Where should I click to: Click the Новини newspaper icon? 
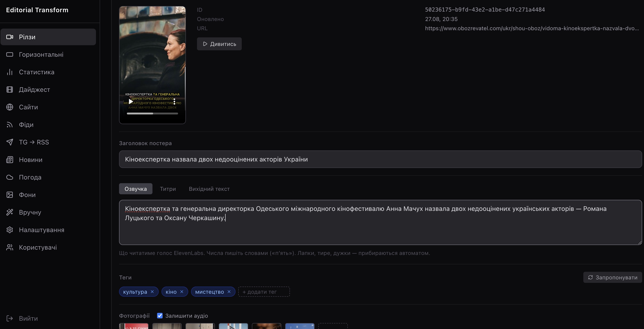pyautogui.click(x=10, y=159)
